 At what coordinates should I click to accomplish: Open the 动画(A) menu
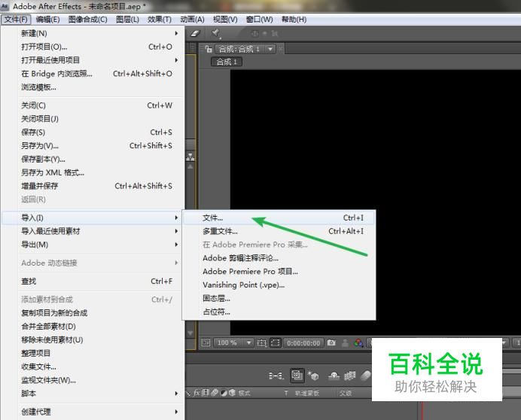[193, 20]
